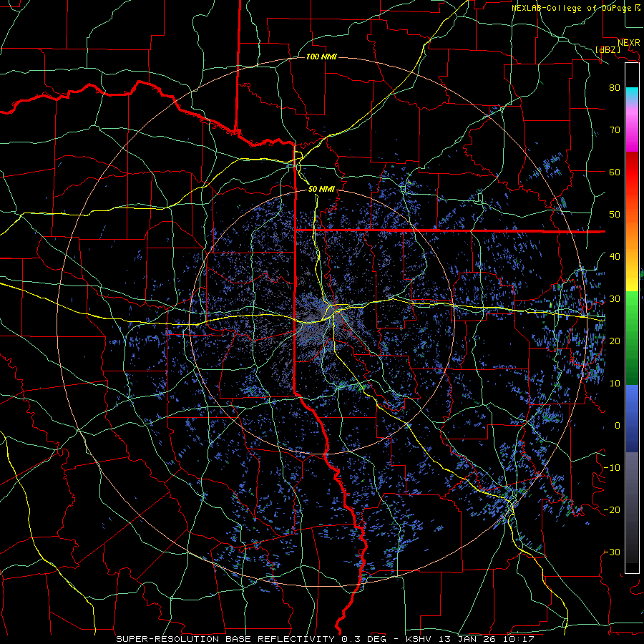
Task: Click the NEXRAD label above the color scale
Action: (x=628, y=43)
